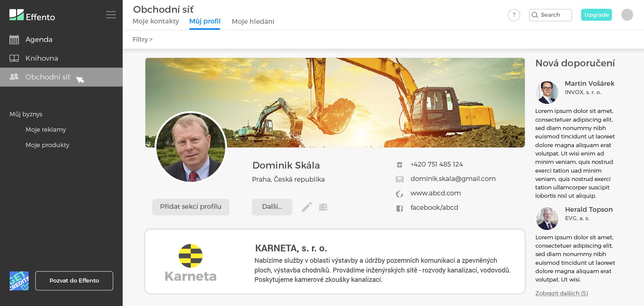Collapse the sidebar with the hamburger icon
Viewport: 644px width, 306px height.
coord(111,15)
